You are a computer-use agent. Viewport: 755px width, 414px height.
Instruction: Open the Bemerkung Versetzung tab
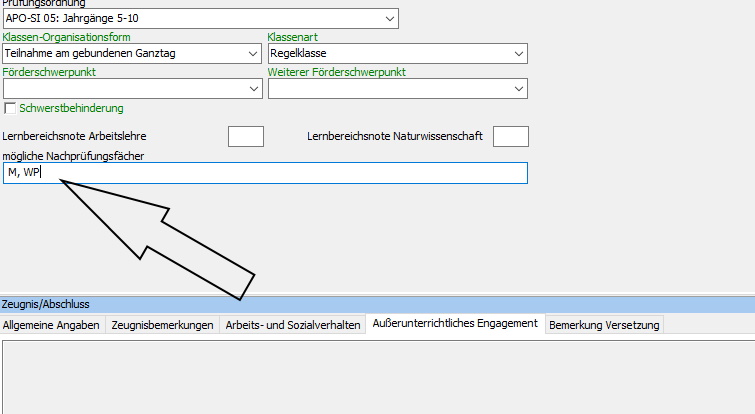604,325
